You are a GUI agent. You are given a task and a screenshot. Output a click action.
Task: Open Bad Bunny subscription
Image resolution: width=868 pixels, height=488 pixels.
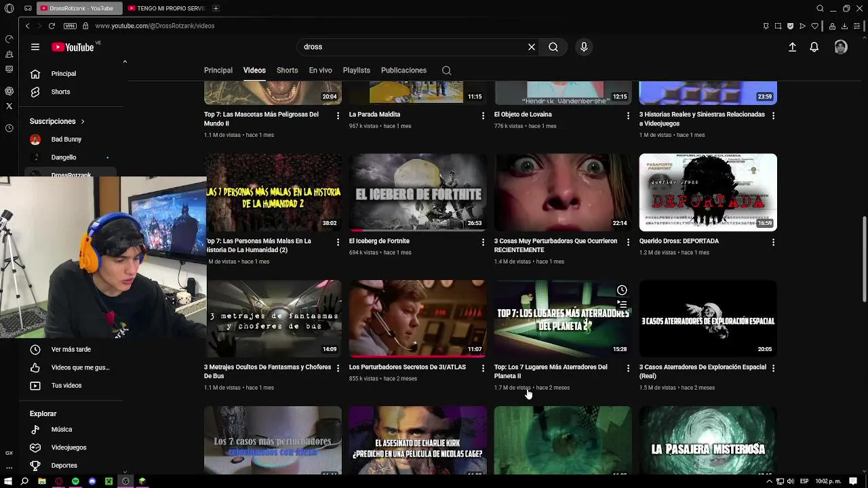pos(71,139)
